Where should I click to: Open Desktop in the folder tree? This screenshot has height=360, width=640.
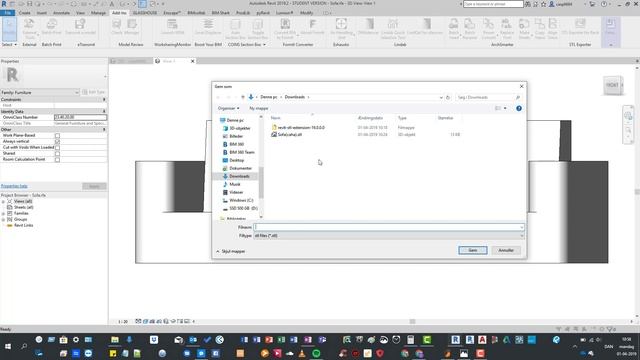[236, 160]
